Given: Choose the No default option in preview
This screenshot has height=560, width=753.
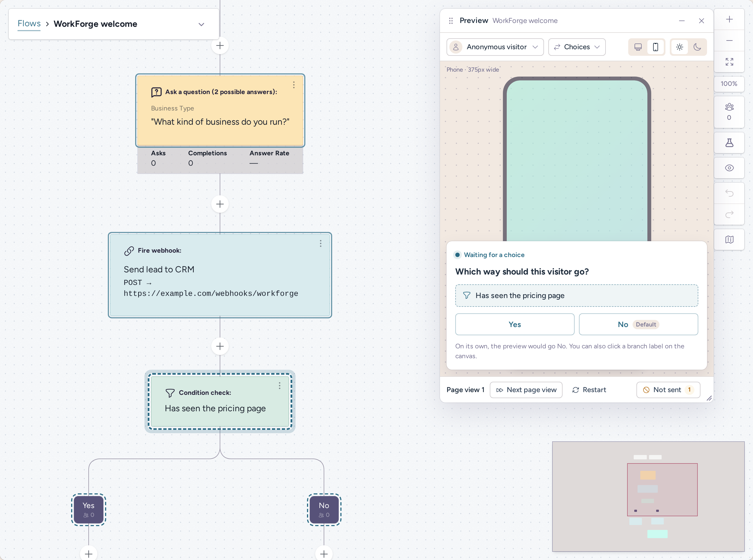Looking at the screenshot, I should [x=638, y=324].
